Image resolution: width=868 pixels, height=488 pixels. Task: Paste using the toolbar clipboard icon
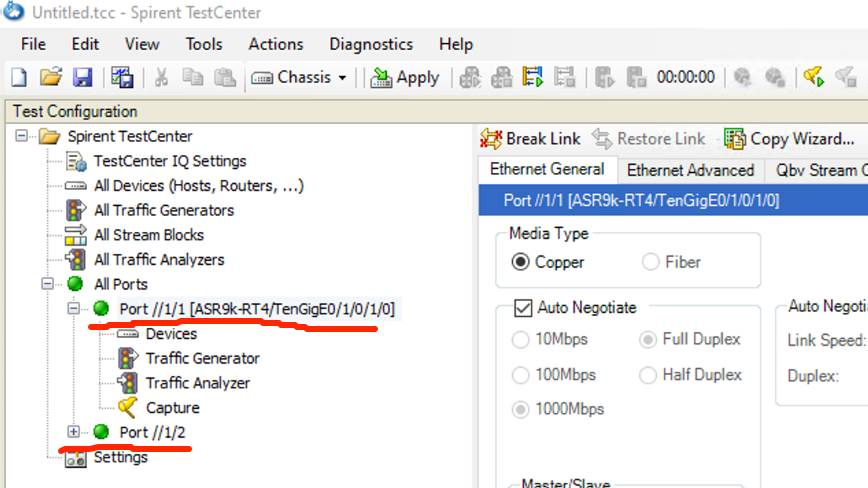(225, 77)
